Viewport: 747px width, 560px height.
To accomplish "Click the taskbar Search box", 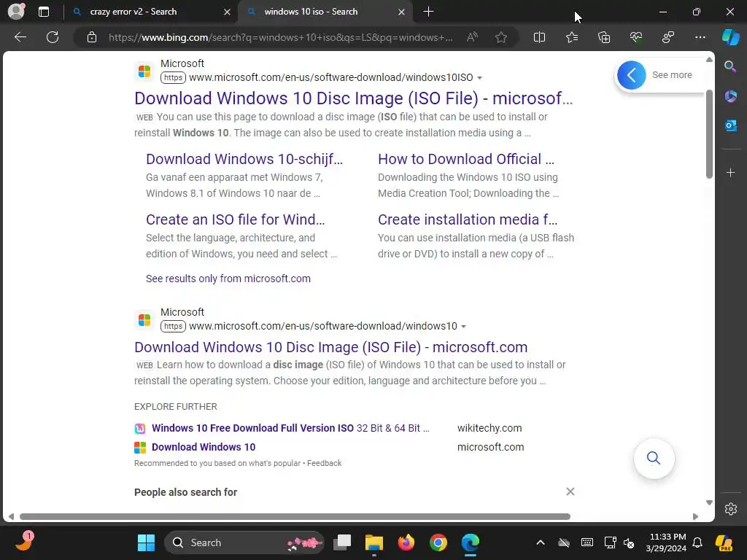I will 244,542.
